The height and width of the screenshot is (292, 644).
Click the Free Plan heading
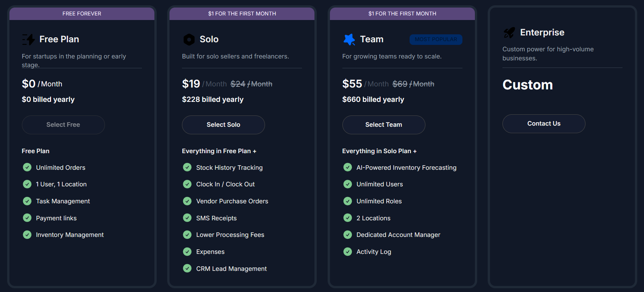point(59,39)
